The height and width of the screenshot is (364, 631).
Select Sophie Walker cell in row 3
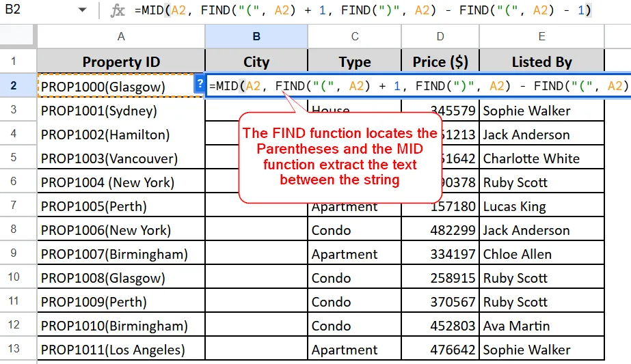541,110
